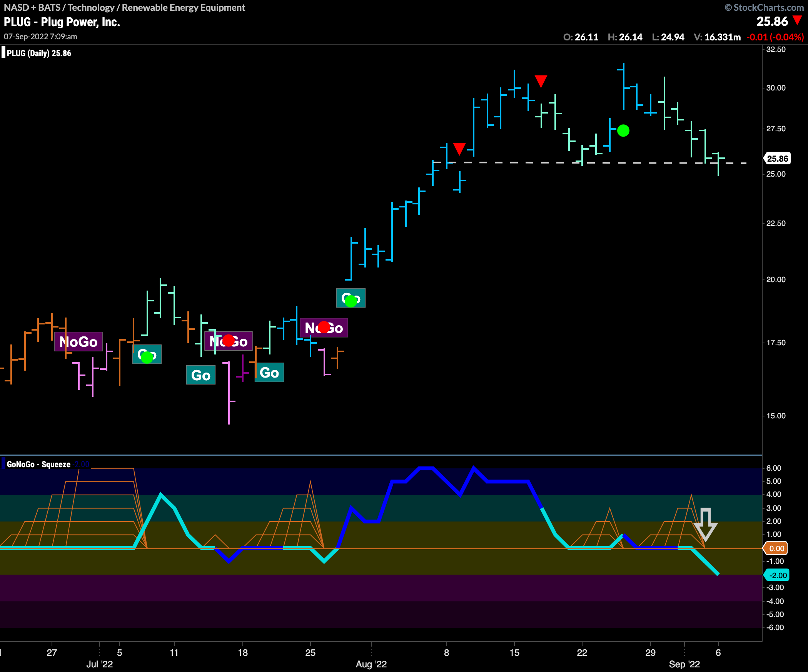The image size is (808, 672).
Task: Click the Low value 24.94
Action: [x=673, y=37]
